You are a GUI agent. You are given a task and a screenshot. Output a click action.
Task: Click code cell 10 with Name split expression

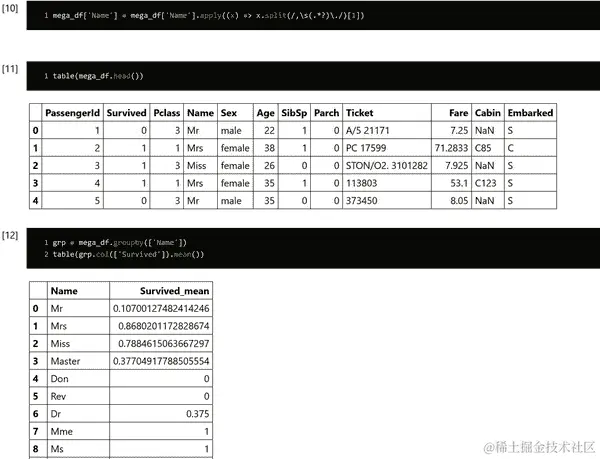[x=313, y=15]
